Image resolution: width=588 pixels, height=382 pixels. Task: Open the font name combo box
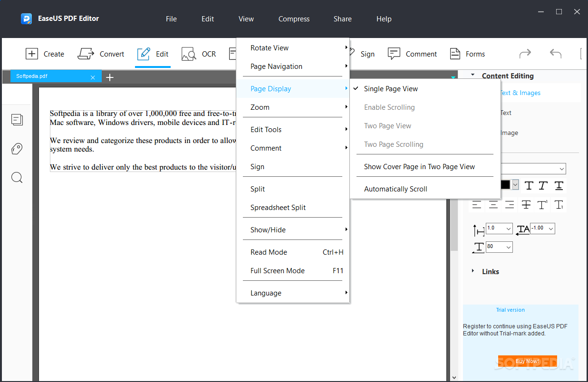[533, 168]
